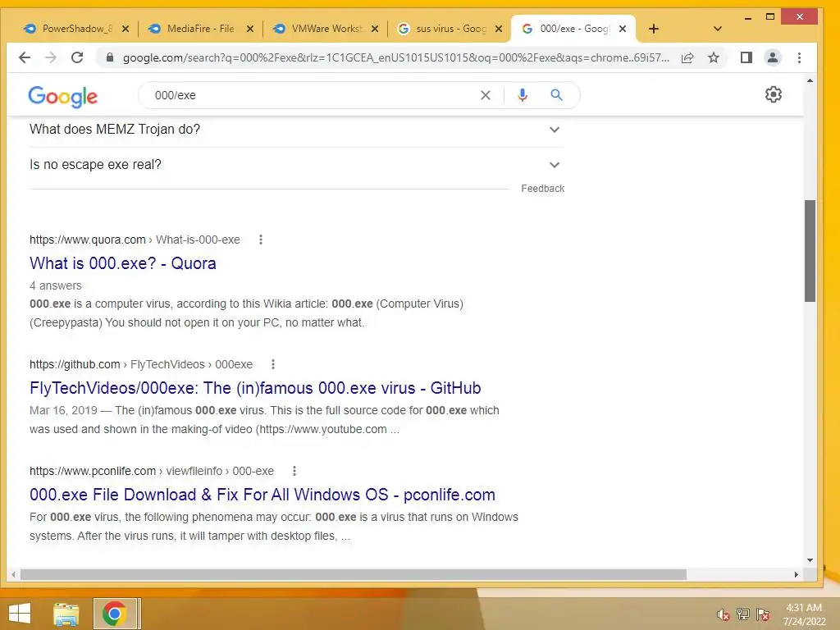
Task: Expand 'Is no escape exe real?'
Action: click(x=297, y=165)
